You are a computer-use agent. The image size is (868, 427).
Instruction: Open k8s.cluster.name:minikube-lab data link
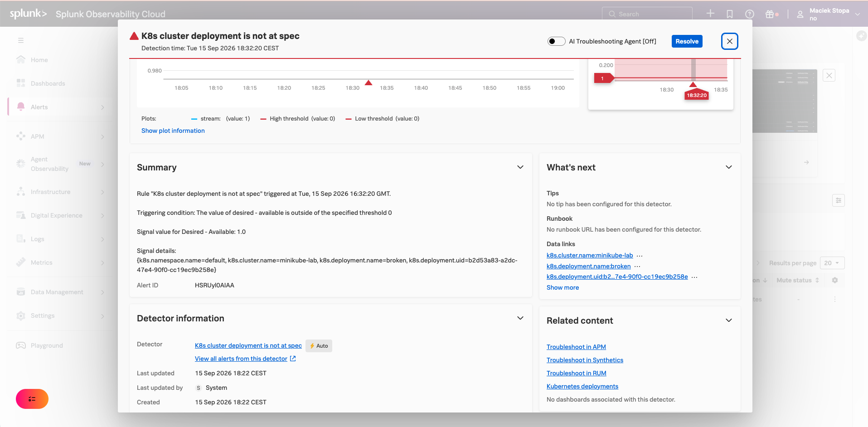point(590,255)
